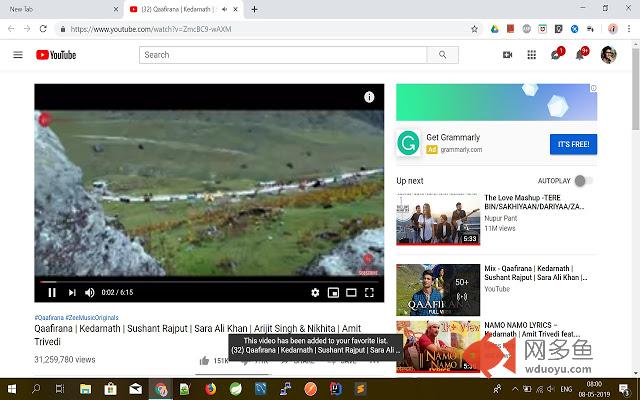Show video info card icon
640x400 pixels.
click(x=369, y=97)
